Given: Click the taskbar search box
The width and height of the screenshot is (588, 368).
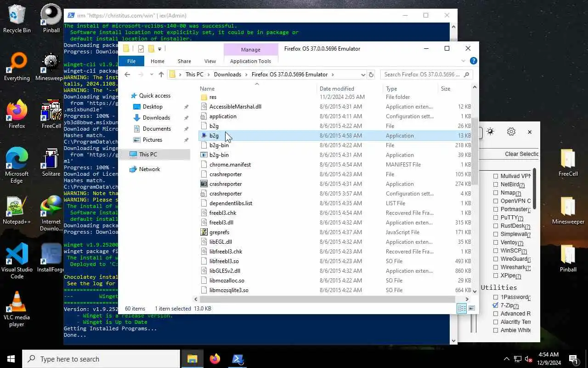Looking at the screenshot, I should [x=101, y=359].
